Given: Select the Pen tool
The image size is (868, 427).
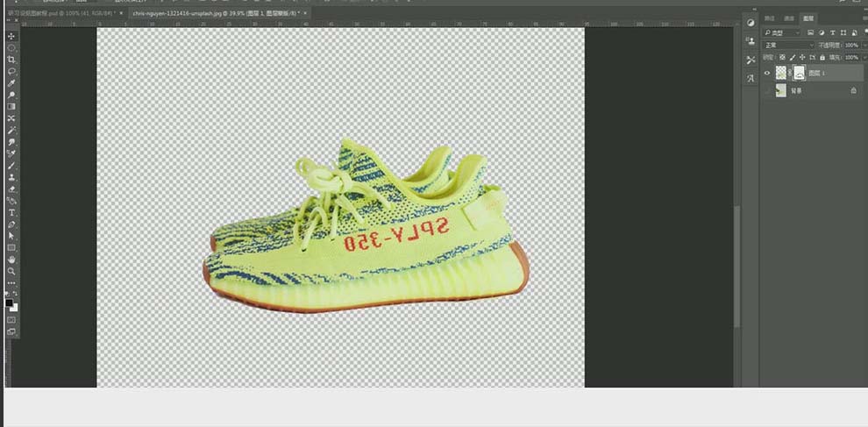Looking at the screenshot, I should click(11, 224).
